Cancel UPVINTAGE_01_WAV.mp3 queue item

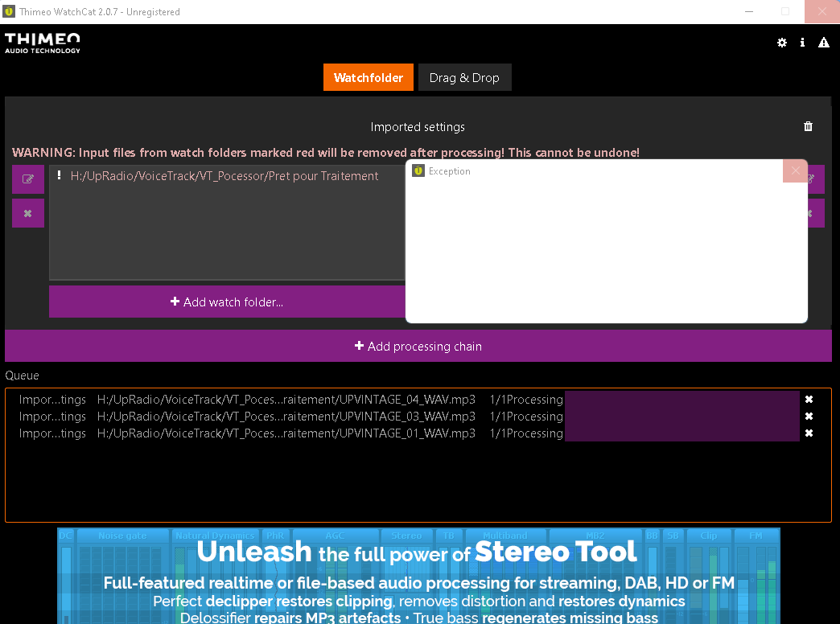tap(809, 433)
